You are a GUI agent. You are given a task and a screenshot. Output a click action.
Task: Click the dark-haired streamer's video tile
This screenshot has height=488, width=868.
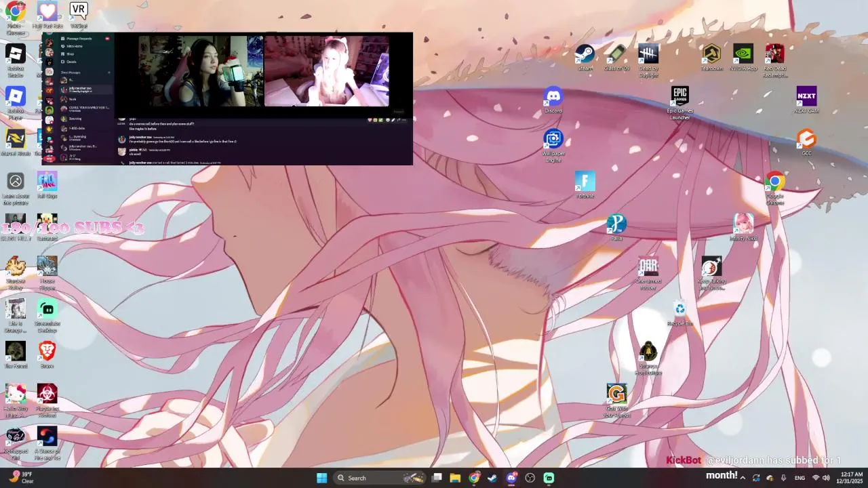click(201, 71)
